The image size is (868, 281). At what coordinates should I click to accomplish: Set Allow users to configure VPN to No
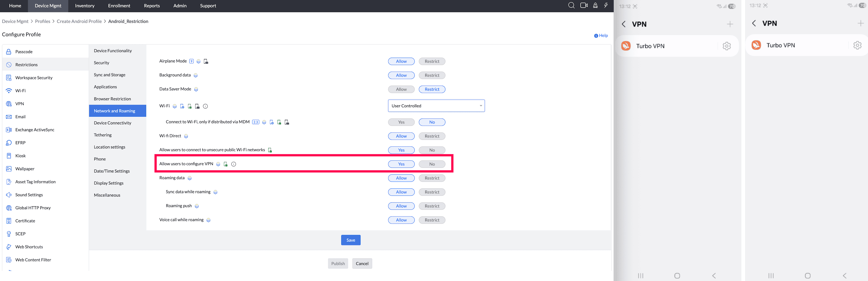coord(432,164)
